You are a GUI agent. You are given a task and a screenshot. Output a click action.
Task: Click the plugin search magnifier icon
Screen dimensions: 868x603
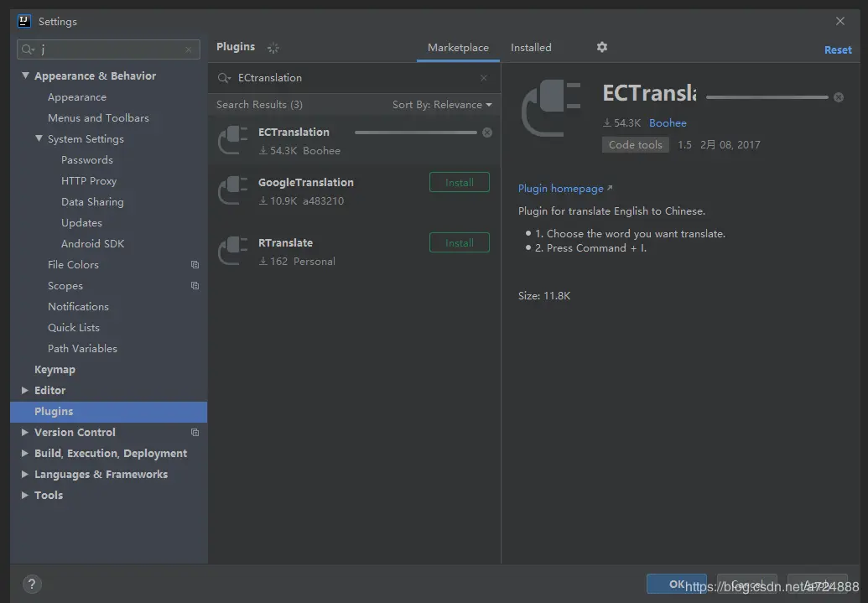tap(224, 78)
